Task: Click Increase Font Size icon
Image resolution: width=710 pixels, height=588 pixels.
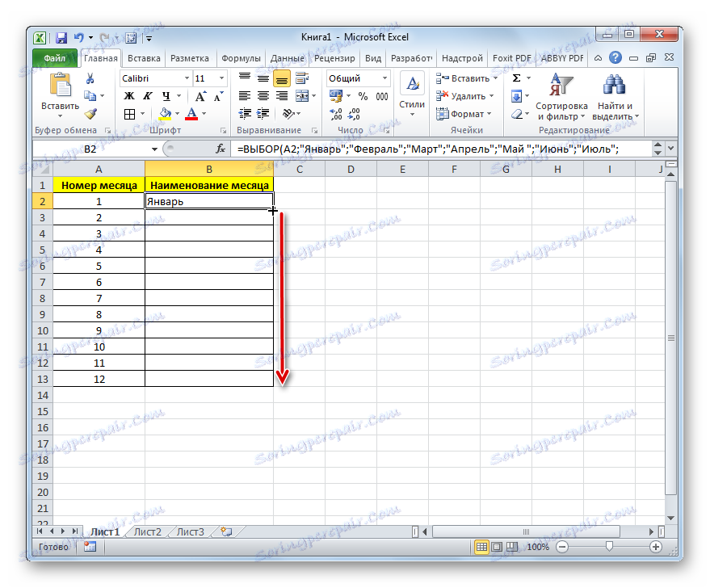Action: click(x=200, y=96)
